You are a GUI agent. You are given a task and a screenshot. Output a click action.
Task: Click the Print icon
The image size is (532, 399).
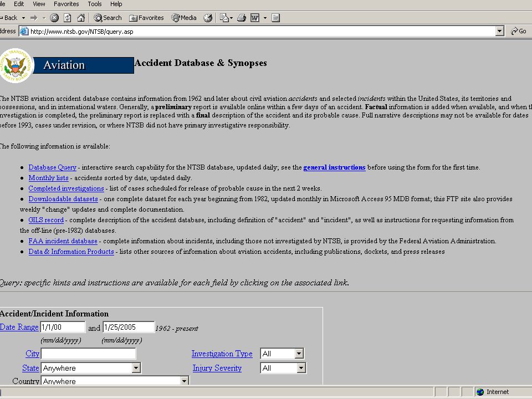[242, 18]
